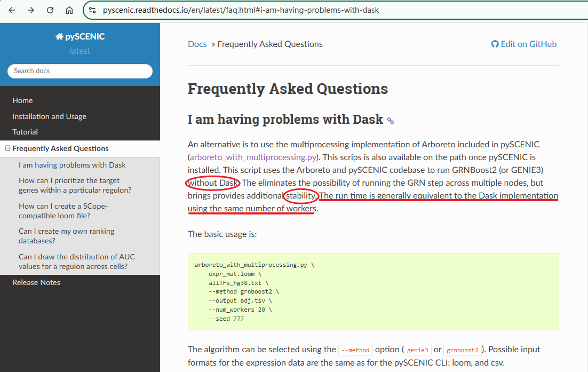Viewport: 588px width, 372px height.
Task: Open the Release Notes page
Action: click(x=36, y=282)
